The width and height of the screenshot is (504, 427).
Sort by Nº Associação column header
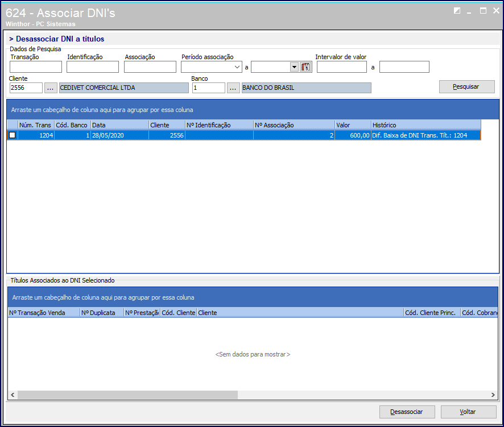[294, 125]
